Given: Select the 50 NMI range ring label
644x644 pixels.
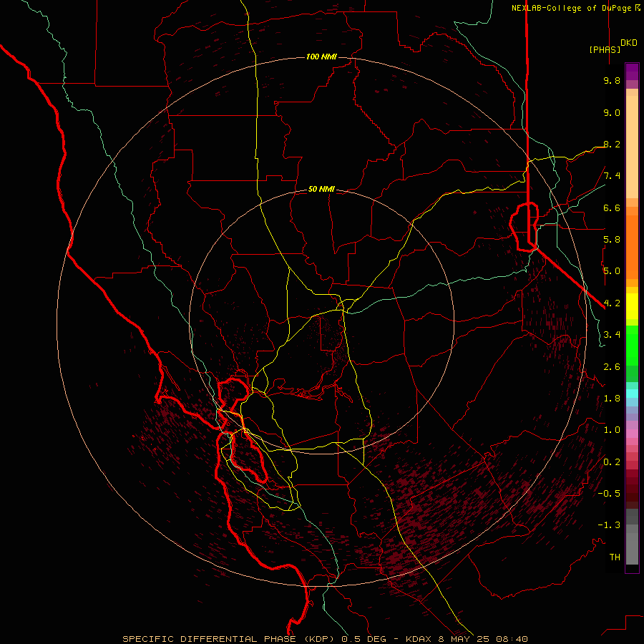Looking at the screenshot, I should point(321,189).
